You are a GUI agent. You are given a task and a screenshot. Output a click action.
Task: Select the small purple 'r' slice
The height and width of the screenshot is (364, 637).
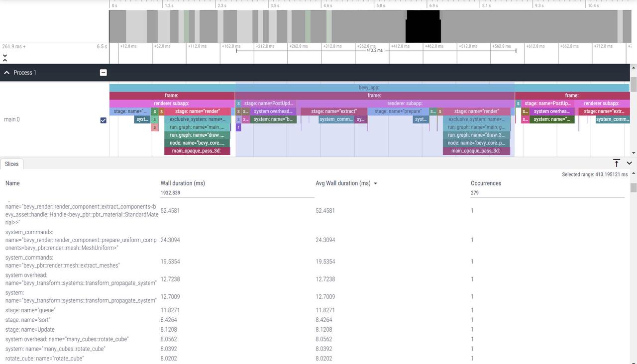238,127
